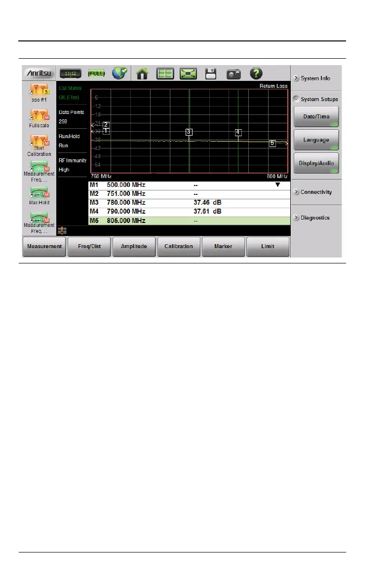Collapse the System Setups section
This screenshot has height=588, width=391.
click(316, 99)
